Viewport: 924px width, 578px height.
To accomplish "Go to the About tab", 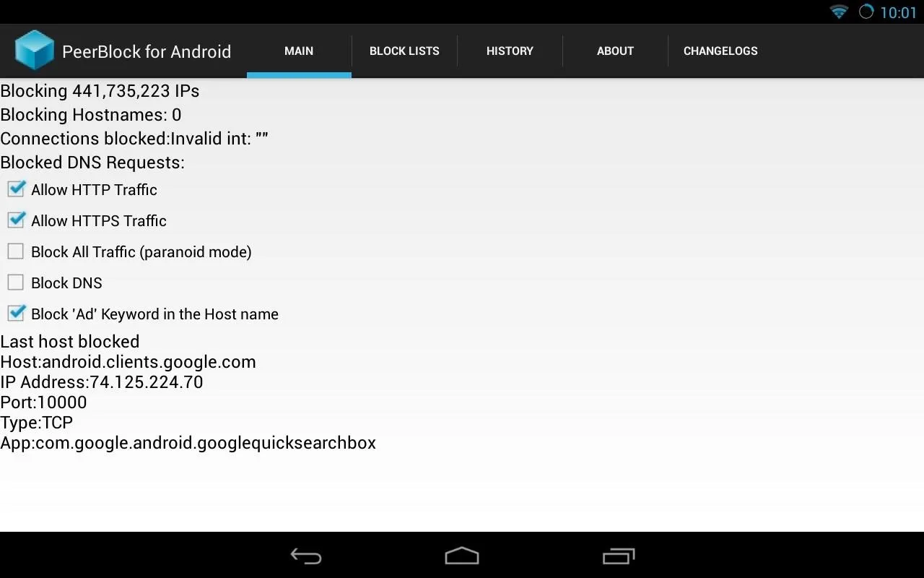I will click(x=615, y=51).
